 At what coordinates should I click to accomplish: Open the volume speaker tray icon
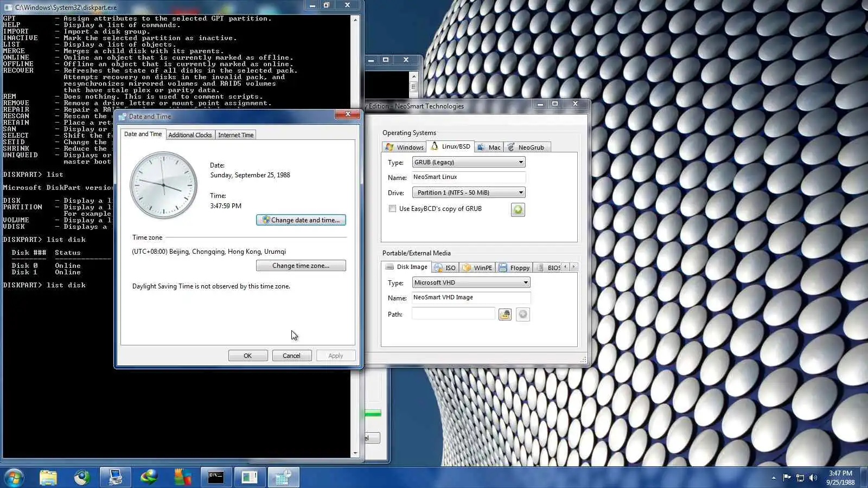pos(813,478)
